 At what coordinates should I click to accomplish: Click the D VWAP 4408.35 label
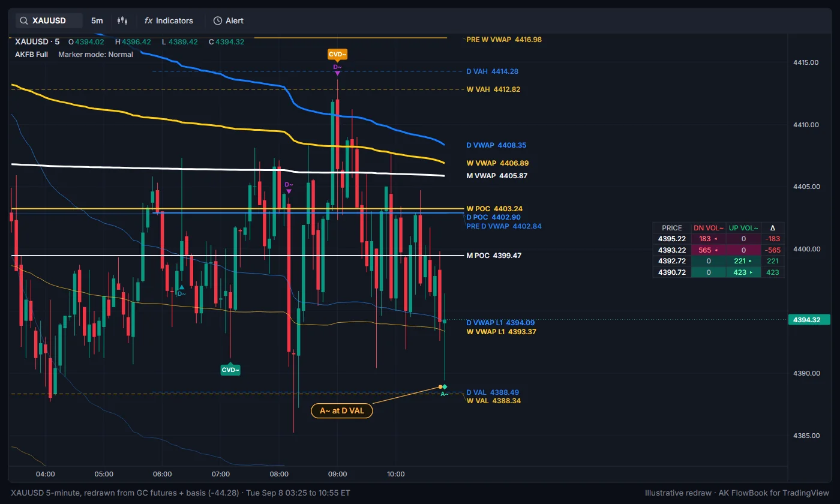tap(496, 145)
